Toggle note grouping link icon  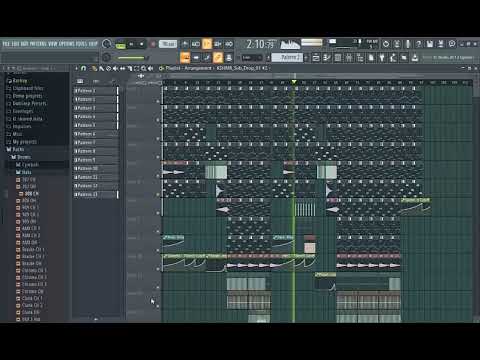point(218,58)
